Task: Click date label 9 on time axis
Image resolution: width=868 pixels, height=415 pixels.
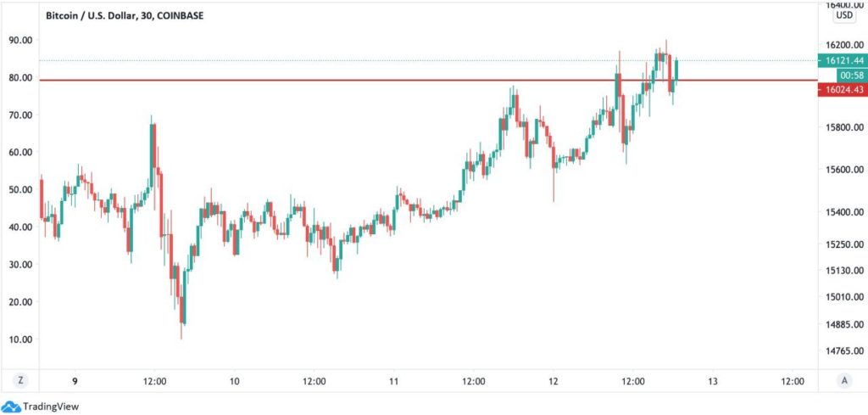Action: 75,381
